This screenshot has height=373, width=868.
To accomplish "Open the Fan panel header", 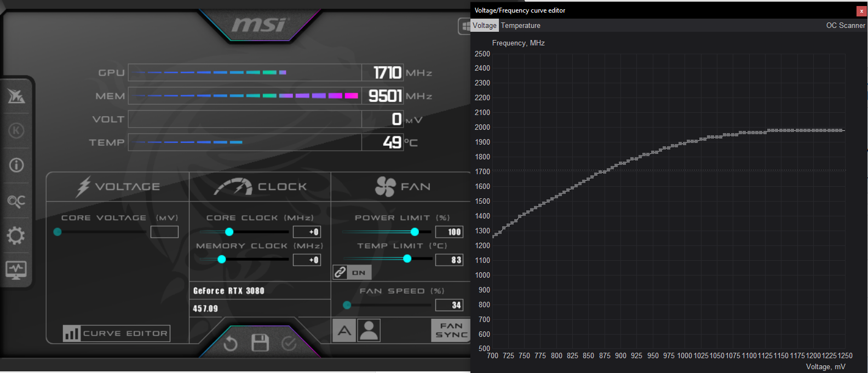I will [x=403, y=187].
